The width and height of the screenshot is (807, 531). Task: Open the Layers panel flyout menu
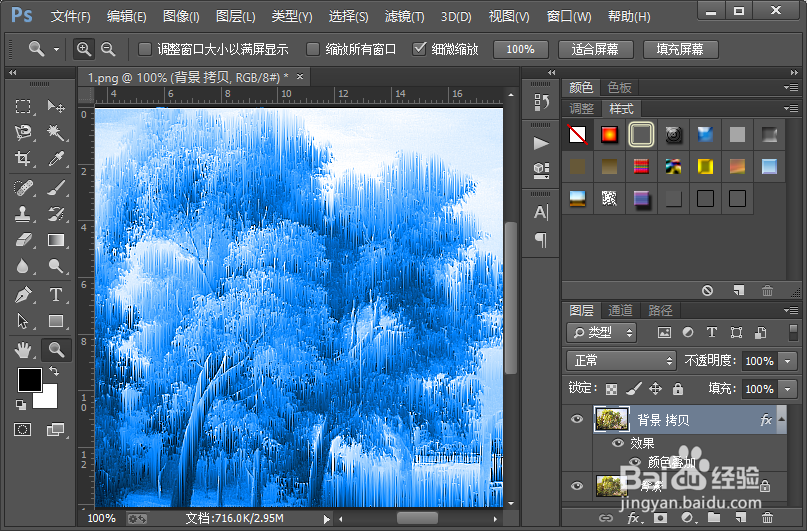point(791,310)
